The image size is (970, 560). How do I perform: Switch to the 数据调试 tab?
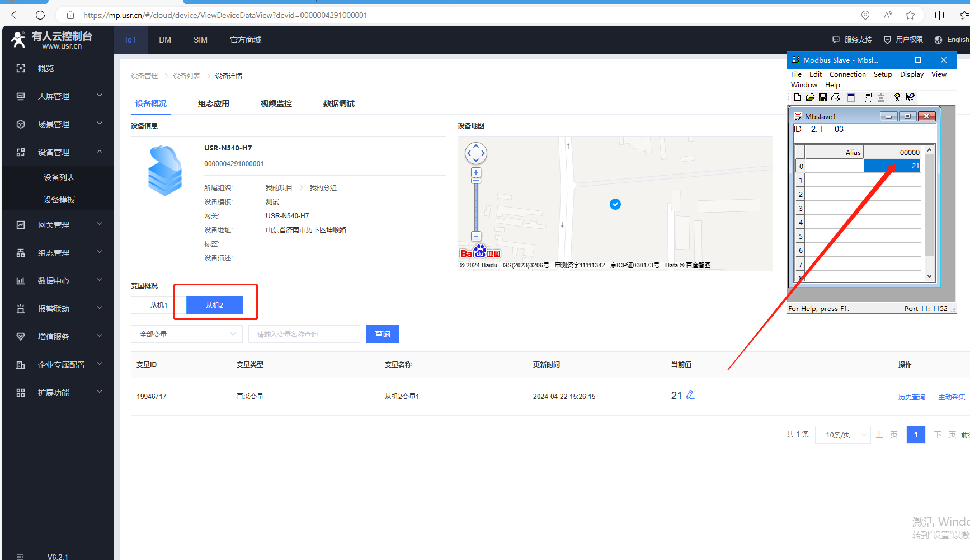coord(338,103)
